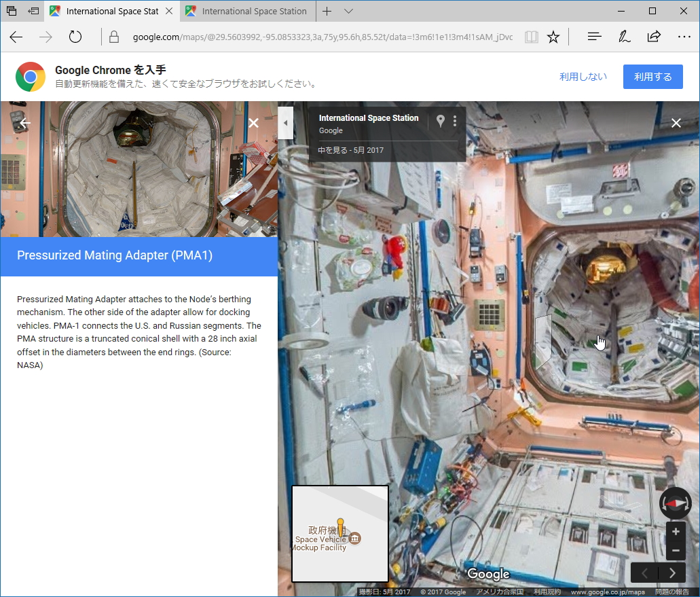Go back with the browser back arrow
This screenshot has width=700, height=597.
pos(16,37)
